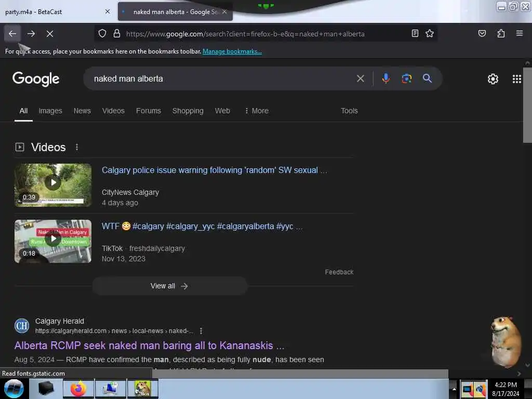Expand the More search filters
The image size is (532, 399).
[x=257, y=111]
